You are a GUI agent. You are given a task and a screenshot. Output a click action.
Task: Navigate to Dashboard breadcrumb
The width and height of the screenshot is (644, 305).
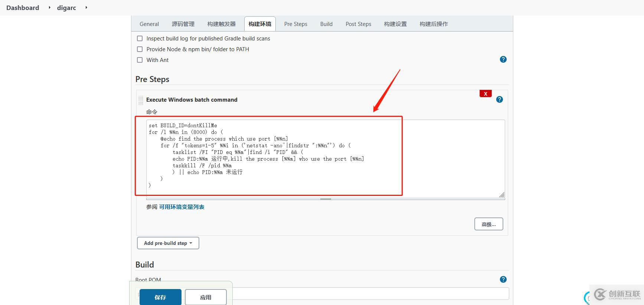click(23, 8)
